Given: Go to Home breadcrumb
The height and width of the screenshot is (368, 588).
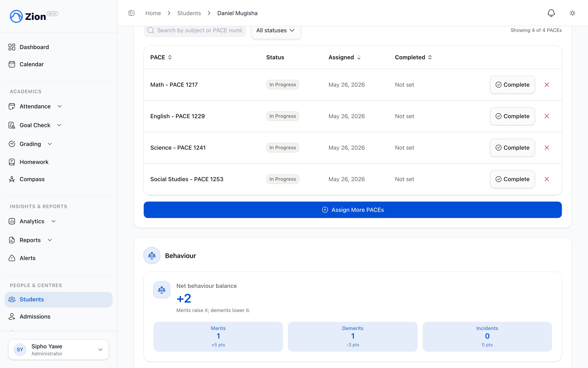Looking at the screenshot, I should [x=153, y=13].
